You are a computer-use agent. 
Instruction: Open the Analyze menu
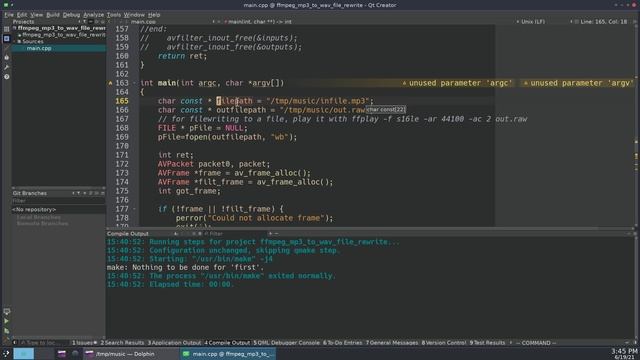pos(93,15)
